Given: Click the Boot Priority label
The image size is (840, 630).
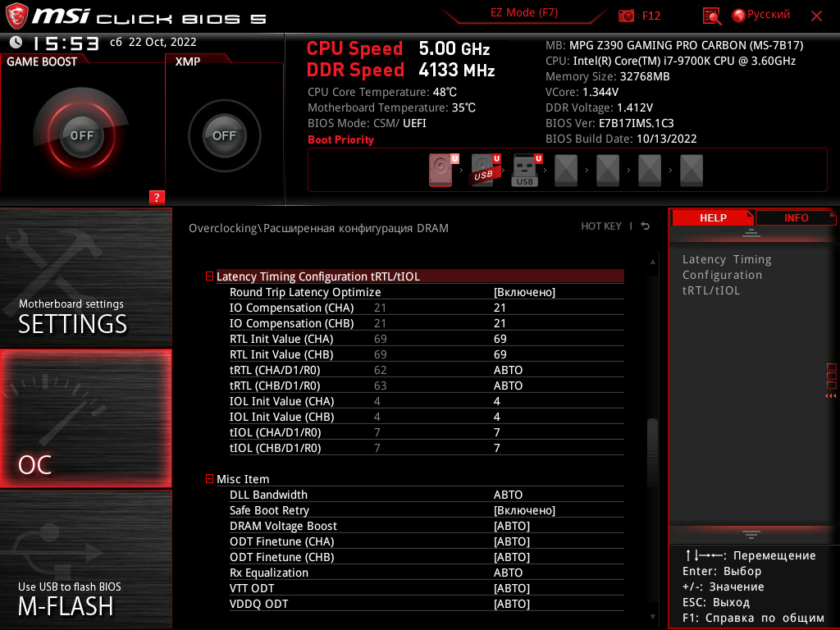Looking at the screenshot, I should click(340, 139).
